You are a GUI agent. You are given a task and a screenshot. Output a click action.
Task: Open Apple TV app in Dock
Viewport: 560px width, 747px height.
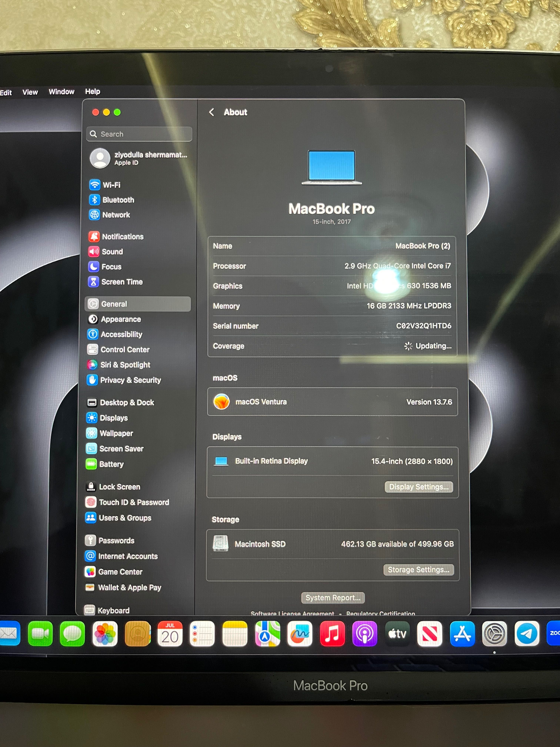click(x=397, y=634)
